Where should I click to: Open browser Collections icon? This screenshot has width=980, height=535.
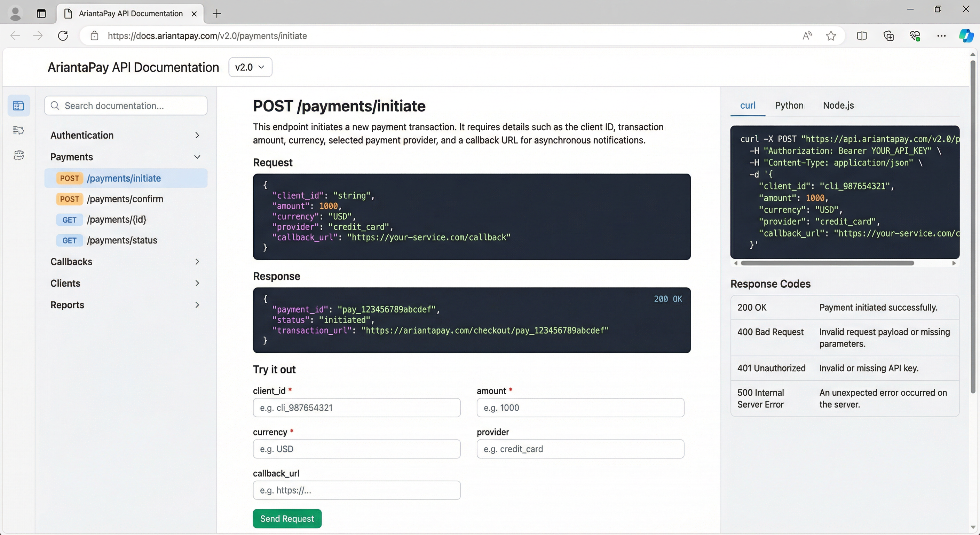pyautogui.click(x=888, y=36)
